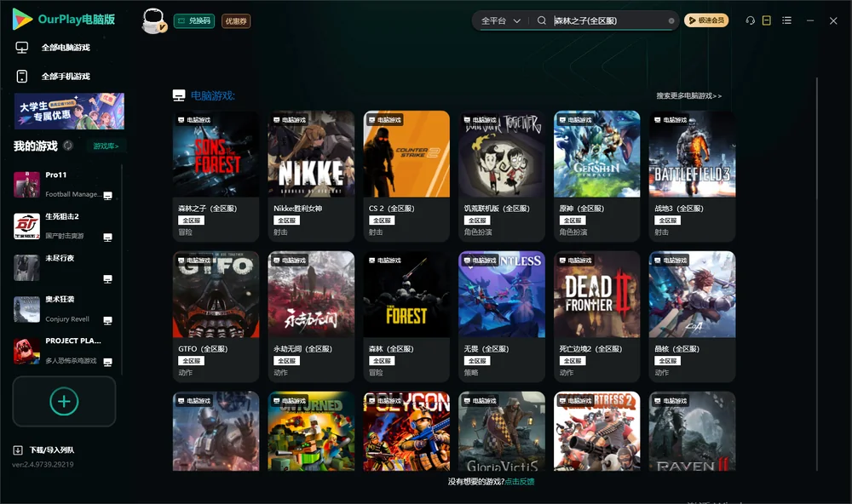This screenshot has width=852, height=504.
Task: Click 饥荒联机版 (全区服) card title
Action: coord(496,208)
